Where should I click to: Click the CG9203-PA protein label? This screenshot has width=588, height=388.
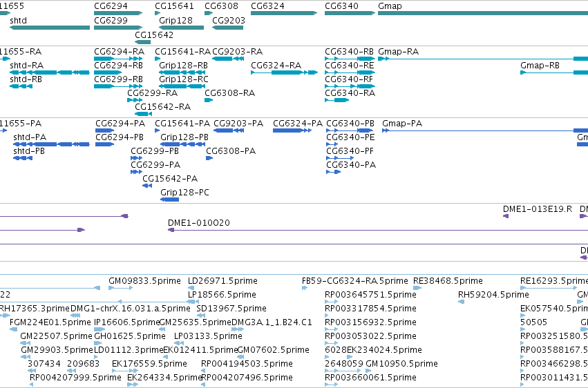pos(238,123)
